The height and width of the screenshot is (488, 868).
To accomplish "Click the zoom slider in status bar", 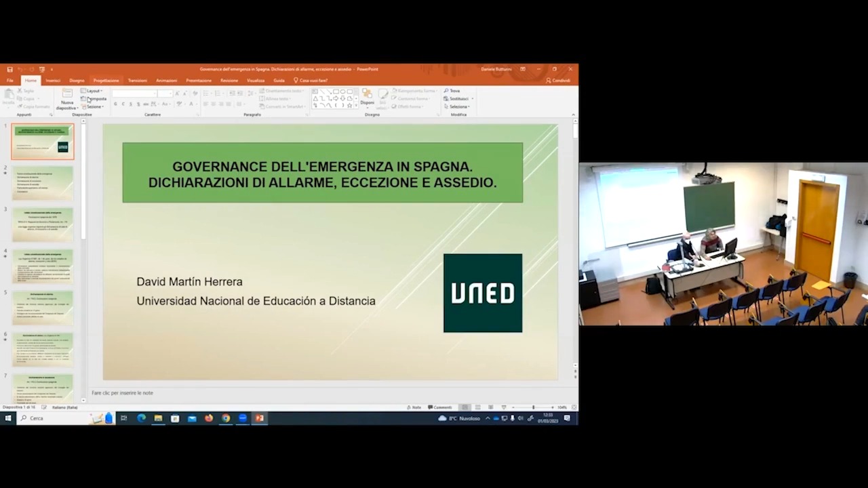I will click(533, 407).
